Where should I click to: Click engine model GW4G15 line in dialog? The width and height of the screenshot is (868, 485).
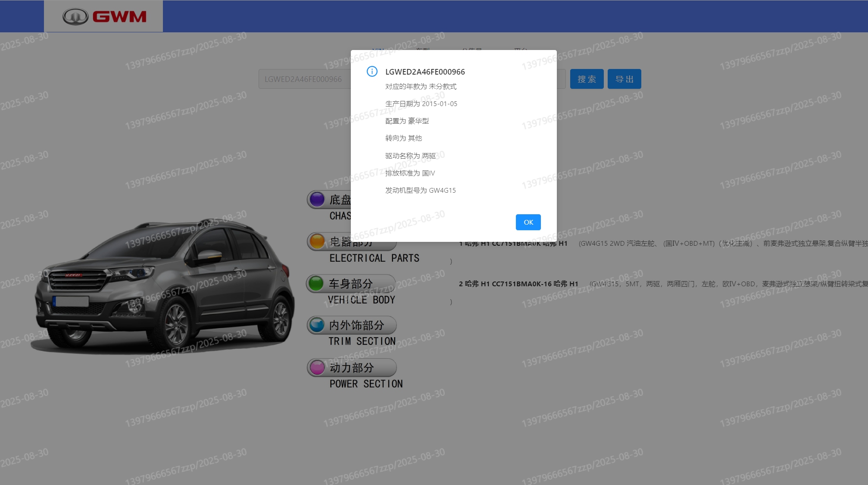pos(420,191)
